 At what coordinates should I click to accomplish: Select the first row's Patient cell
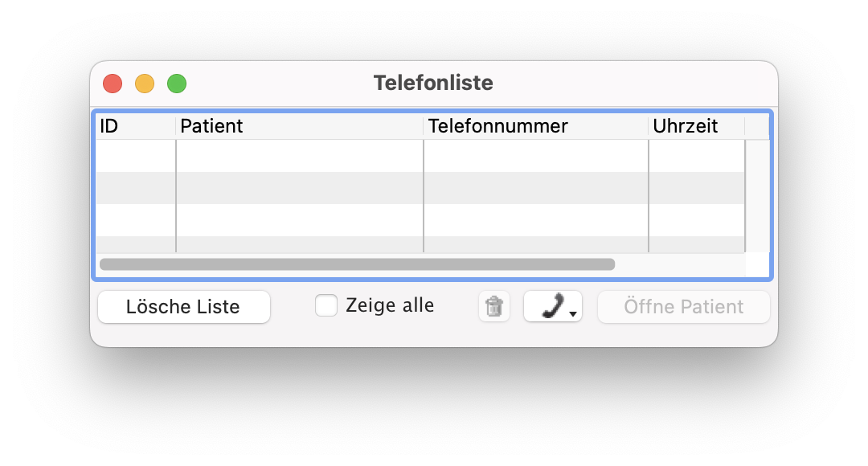pyautogui.click(x=299, y=156)
